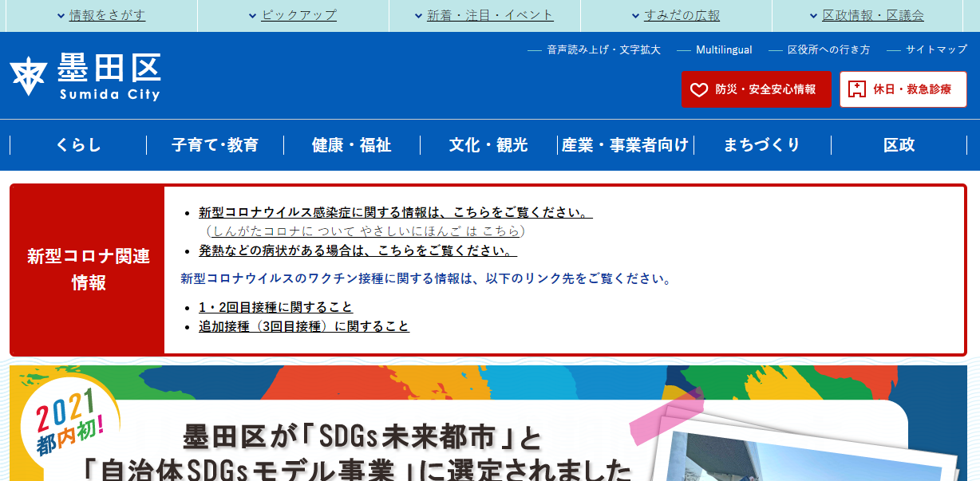
Task: Open the 文化・観光 menu
Action: pyautogui.click(x=488, y=145)
